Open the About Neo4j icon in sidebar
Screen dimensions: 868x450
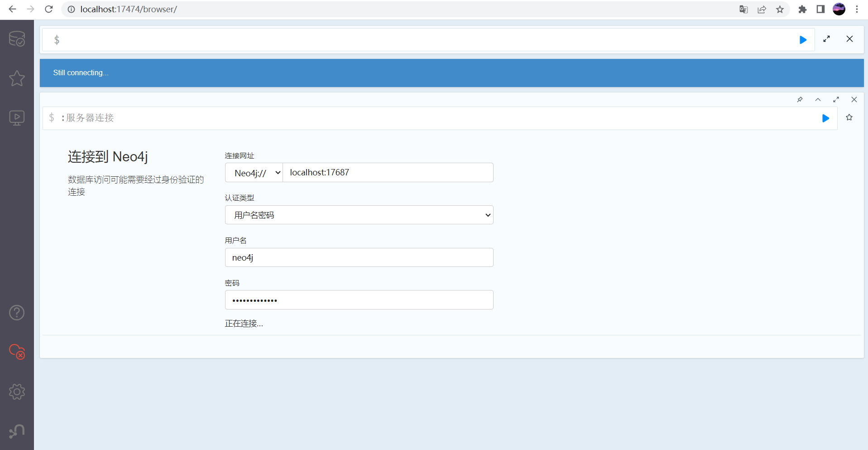[x=17, y=431]
